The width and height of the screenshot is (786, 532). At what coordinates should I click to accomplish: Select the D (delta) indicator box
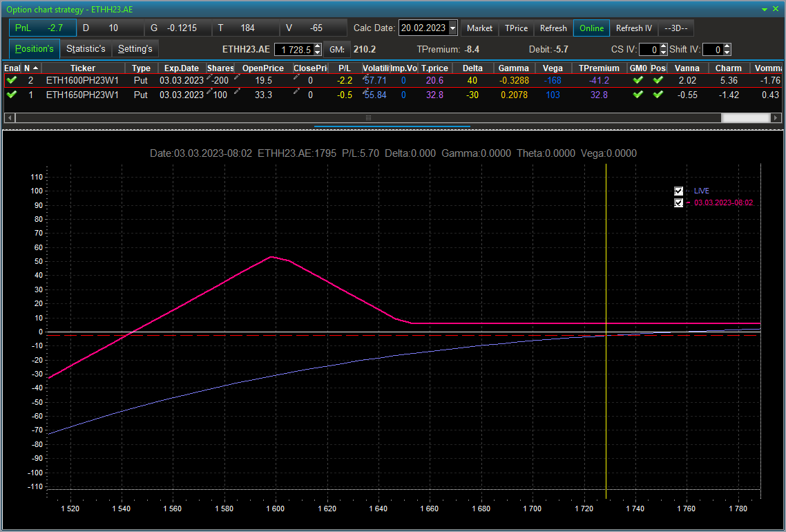[111, 28]
